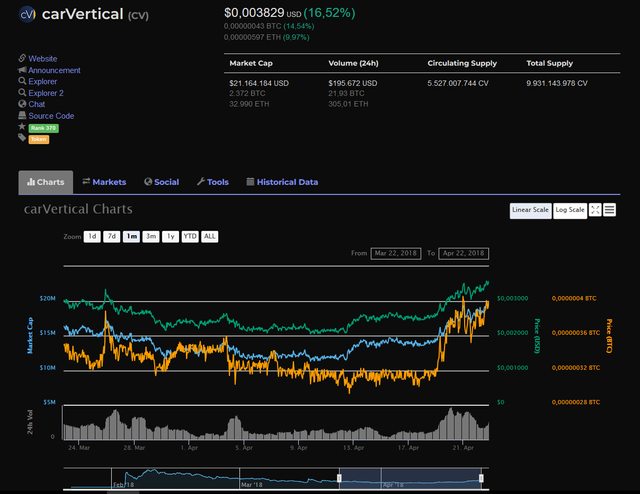Click the globe icon beside Chat

(x=22, y=104)
